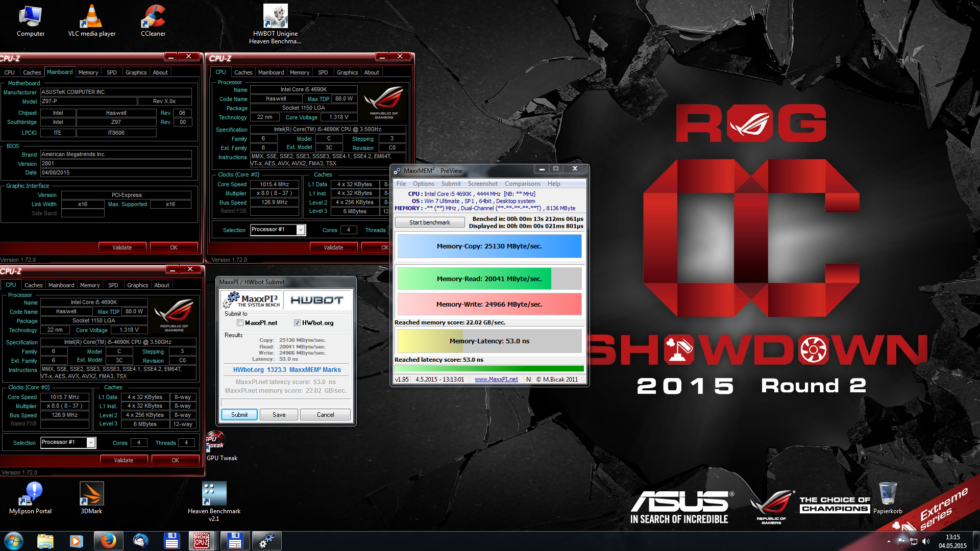980x551 pixels.
Task: Open the File menu in MaxxMEM²
Action: [401, 184]
